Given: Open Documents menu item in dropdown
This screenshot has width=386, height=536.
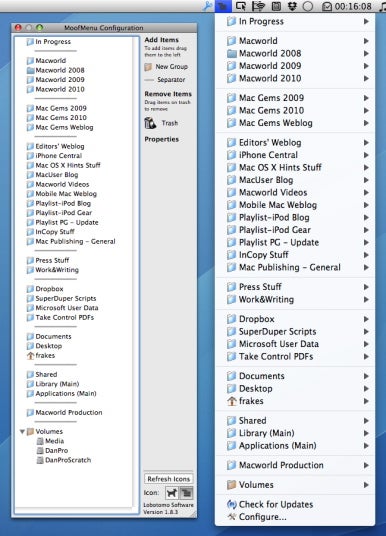Looking at the screenshot, I should point(295,376).
